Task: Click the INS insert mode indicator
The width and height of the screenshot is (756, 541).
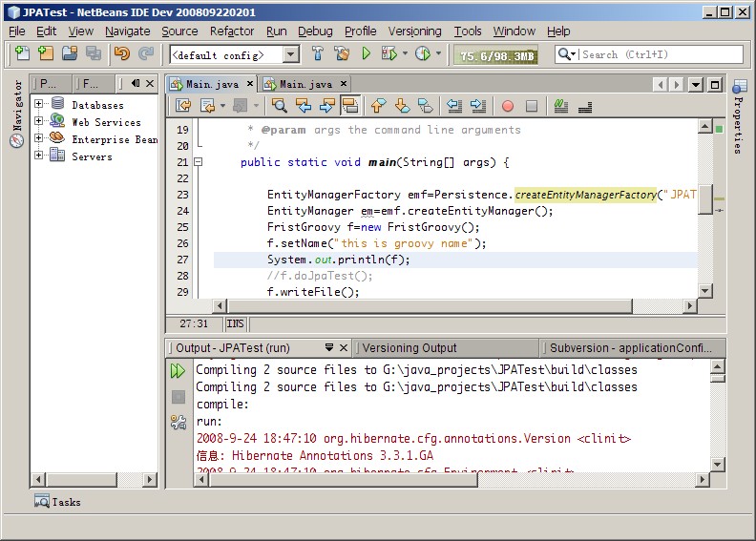Action: [x=235, y=323]
